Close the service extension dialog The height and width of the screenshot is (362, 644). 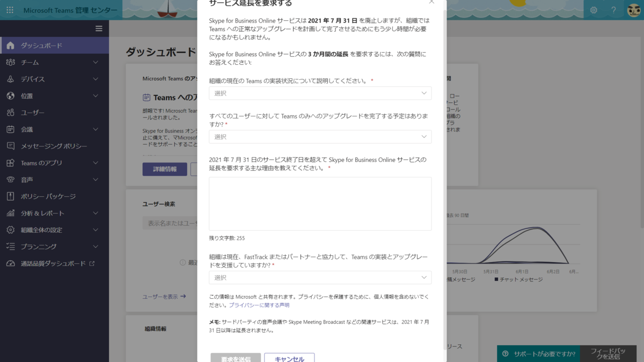431,2
